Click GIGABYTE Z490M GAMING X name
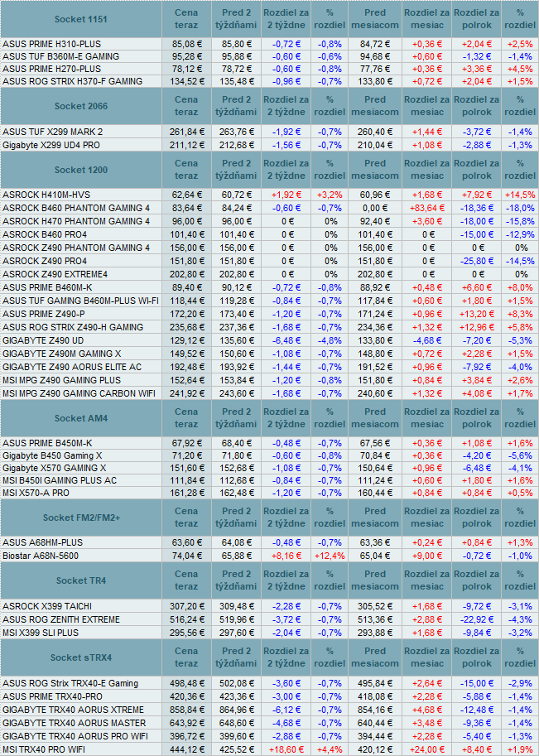The image size is (539, 756). pos(62,354)
